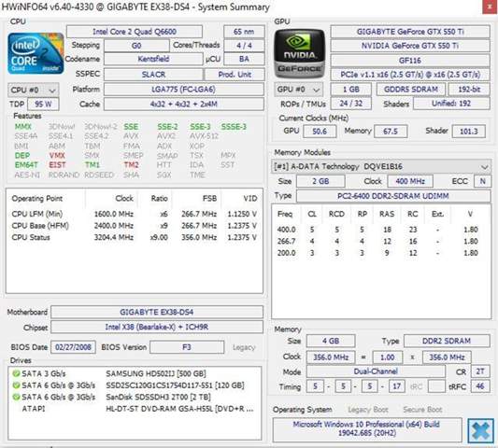Click the BIOS Date 02/27/2008 field
The image size is (498, 448).
click(73, 347)
